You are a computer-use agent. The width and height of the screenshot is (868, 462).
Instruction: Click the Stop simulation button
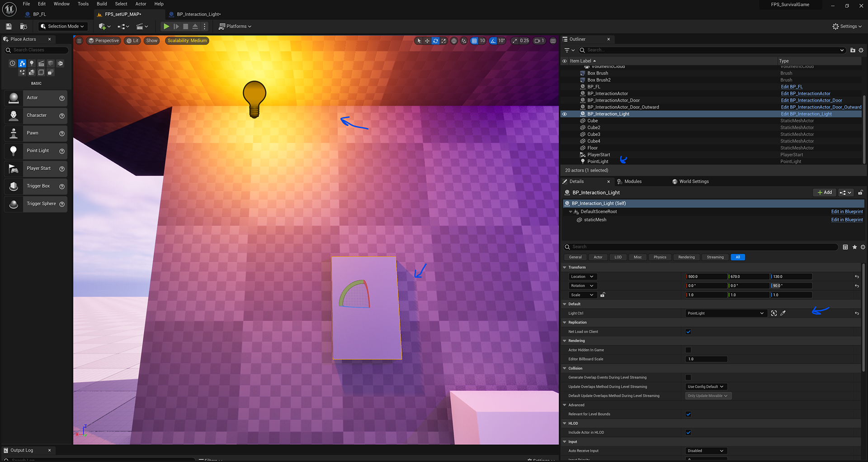185,26
